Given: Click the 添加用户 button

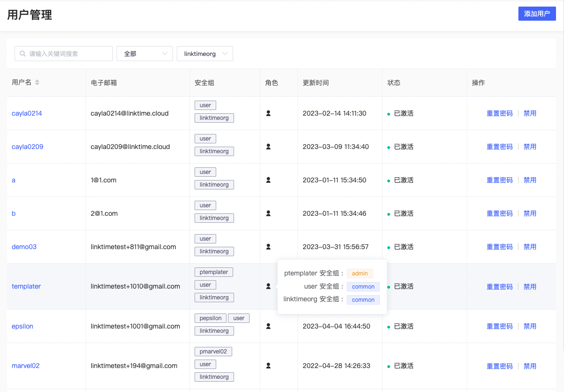Looking at the screenshot, I should click(x=537, y=14).
